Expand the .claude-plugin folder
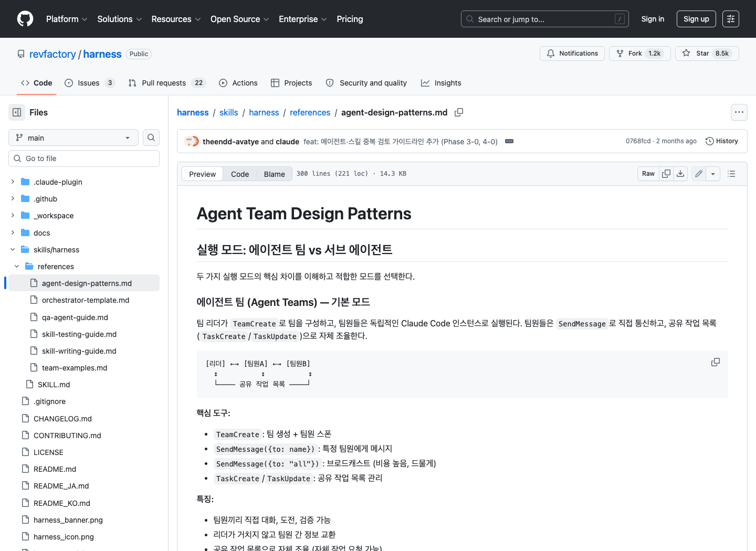Viewport: 756px width, 551px height. (13, 182)
